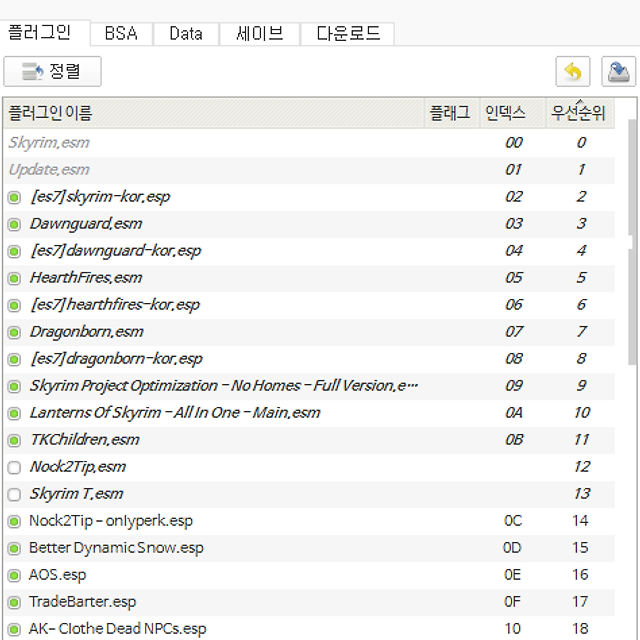The width and height of the screenshot is (640, 640).
Task: Select Better Dynamic Snow.esp name
Action: click(x=116, y=548)
